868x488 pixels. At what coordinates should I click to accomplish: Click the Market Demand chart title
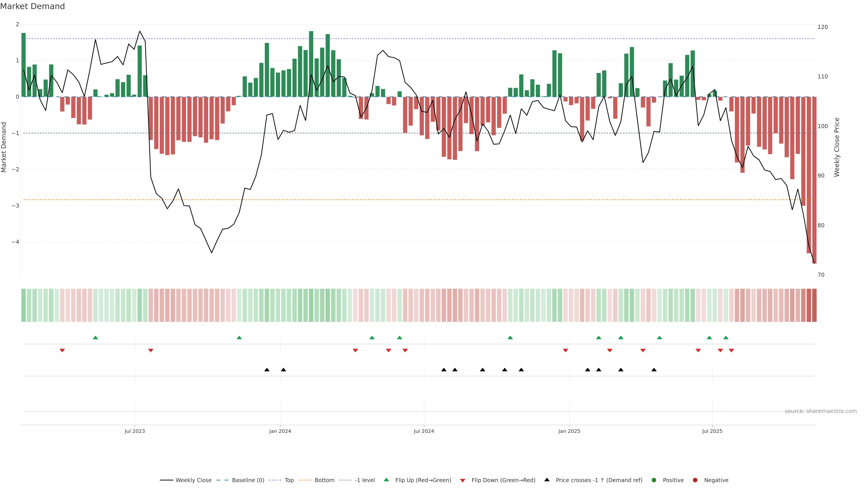[x=32, y=6]
